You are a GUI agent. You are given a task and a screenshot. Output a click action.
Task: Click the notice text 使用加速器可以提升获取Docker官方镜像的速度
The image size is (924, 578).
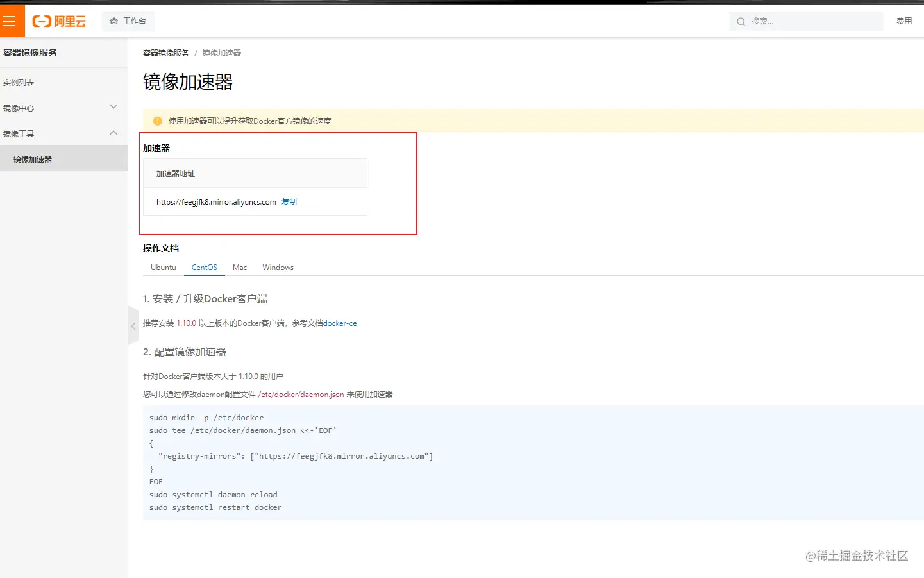click(x=250, y=121)
